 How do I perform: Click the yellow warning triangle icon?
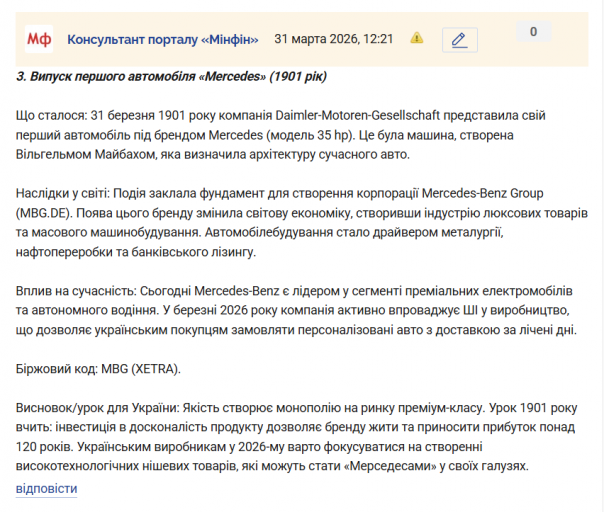click(x=417, y=38)
